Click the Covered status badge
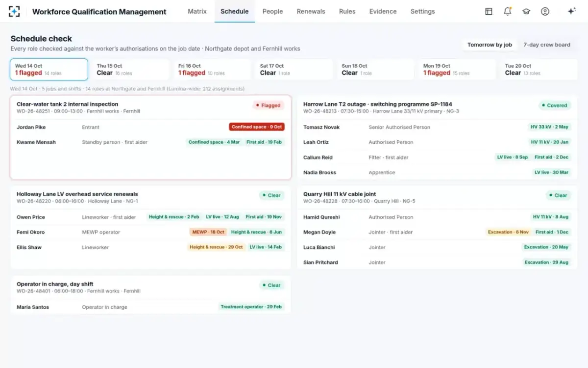 [554, 105]
